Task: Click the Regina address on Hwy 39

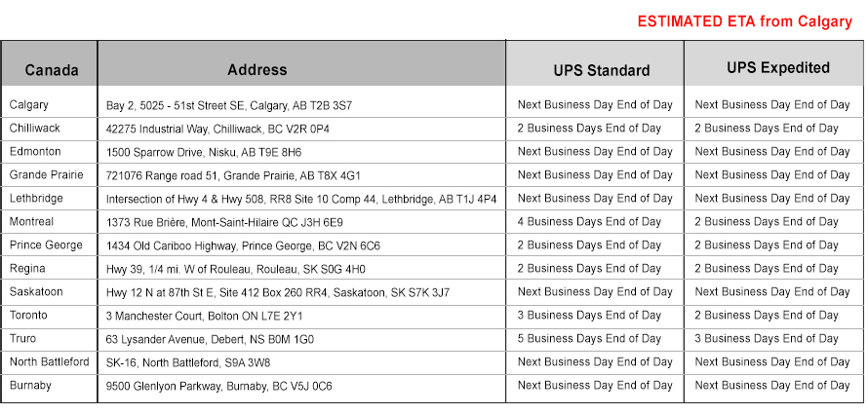Action: [235, 269]
